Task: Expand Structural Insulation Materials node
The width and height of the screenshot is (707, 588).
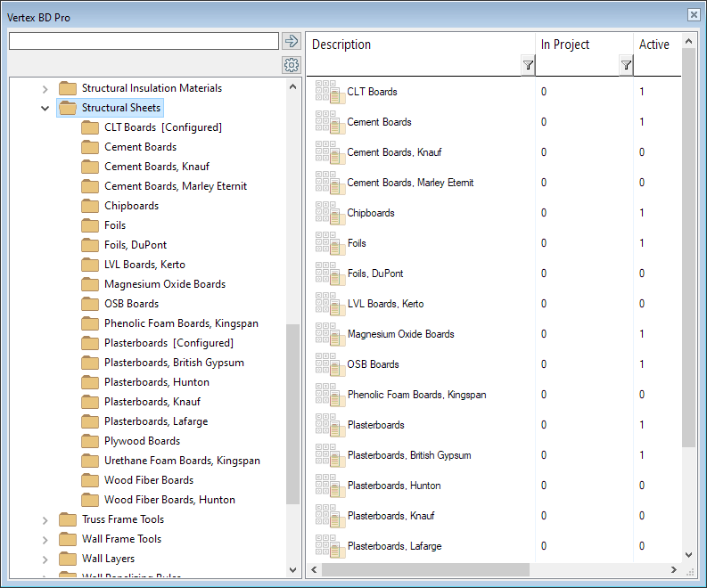Action: click(45, 88)
